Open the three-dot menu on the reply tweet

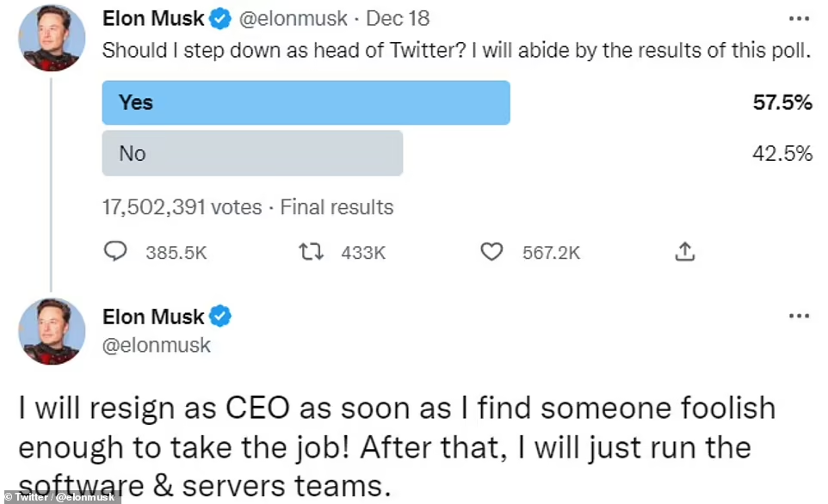pyautogui.click(x=800, y=316)
